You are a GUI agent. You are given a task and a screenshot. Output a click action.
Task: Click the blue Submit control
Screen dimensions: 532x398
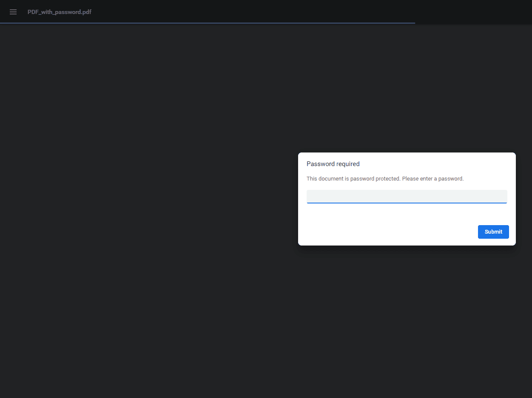click(493, 231)
